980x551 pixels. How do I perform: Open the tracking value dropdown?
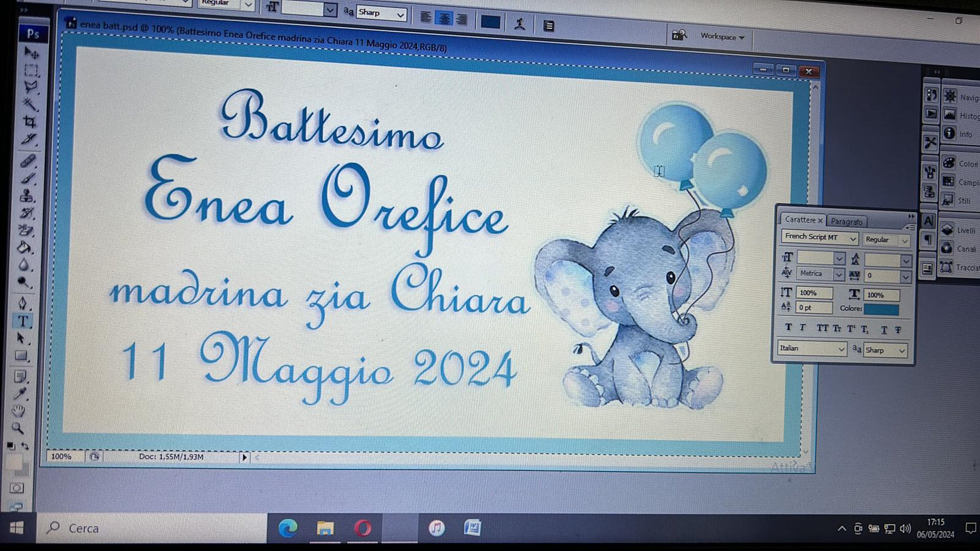(906, 277)
